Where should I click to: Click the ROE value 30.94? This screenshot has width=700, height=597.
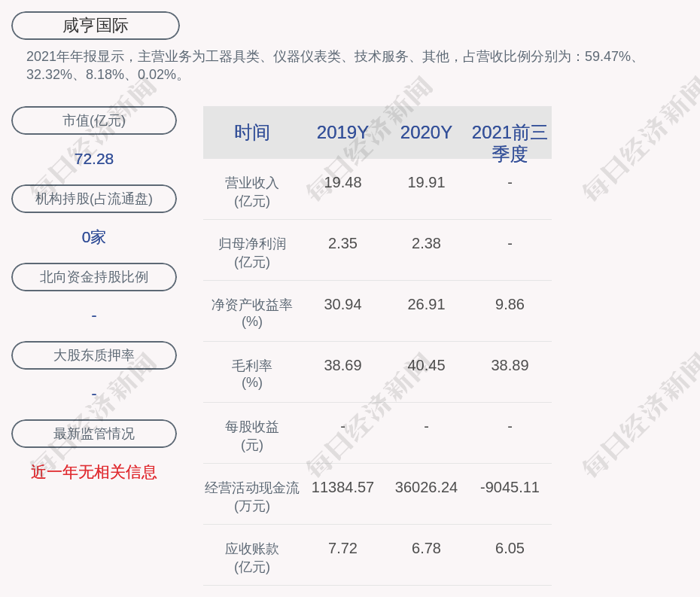342,305
